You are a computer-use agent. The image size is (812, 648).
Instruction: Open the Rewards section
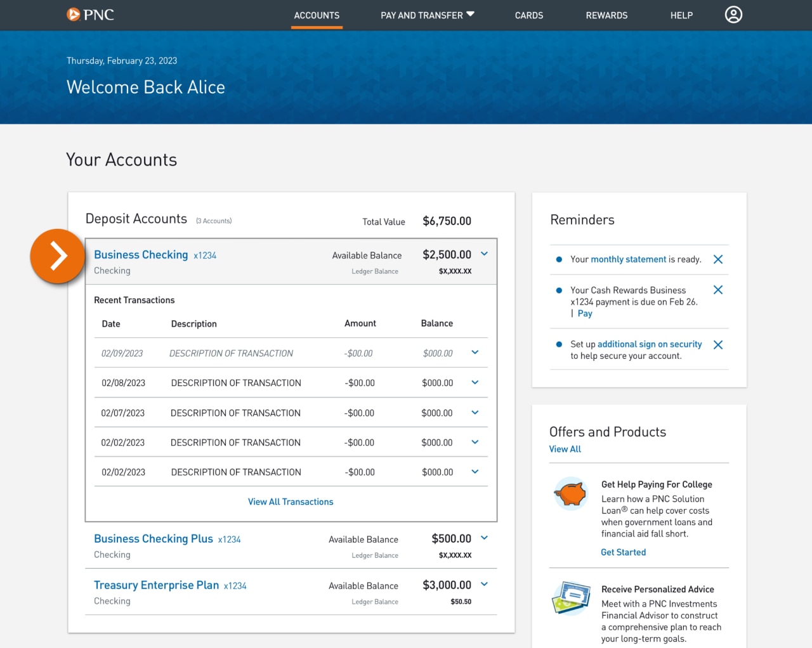click(606, 15)
